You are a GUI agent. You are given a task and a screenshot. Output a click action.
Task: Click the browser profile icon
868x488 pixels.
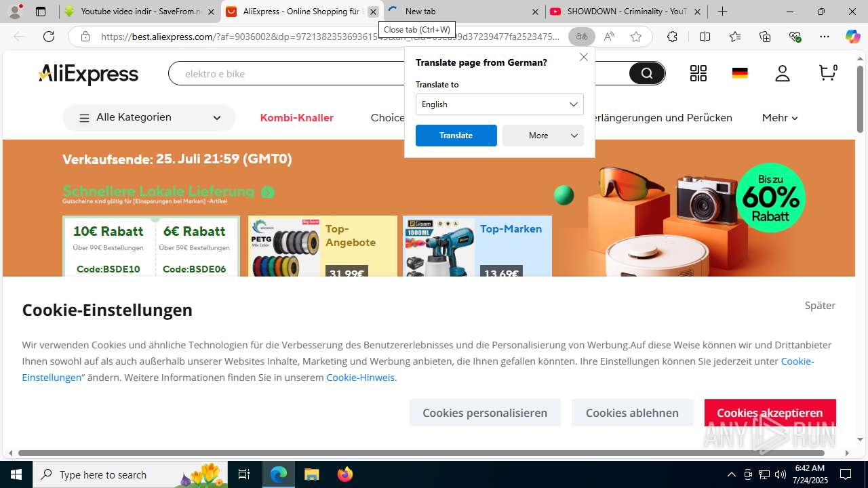pyautogui.click(x=15, y=12)
